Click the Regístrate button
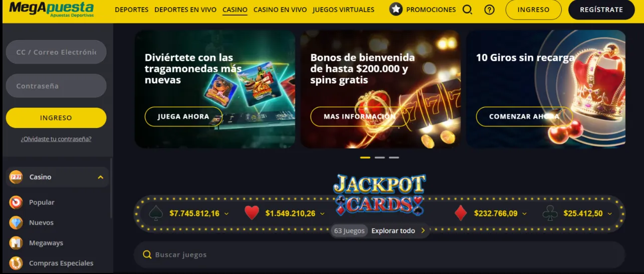Viewport: 644px width, 274px height. pos(601,10)
